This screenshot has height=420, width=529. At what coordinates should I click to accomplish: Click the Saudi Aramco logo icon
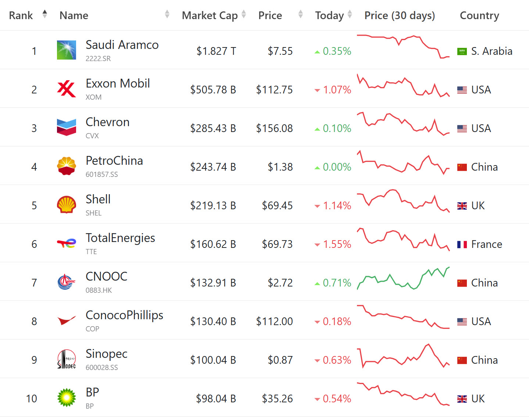[x=67, y=50]
